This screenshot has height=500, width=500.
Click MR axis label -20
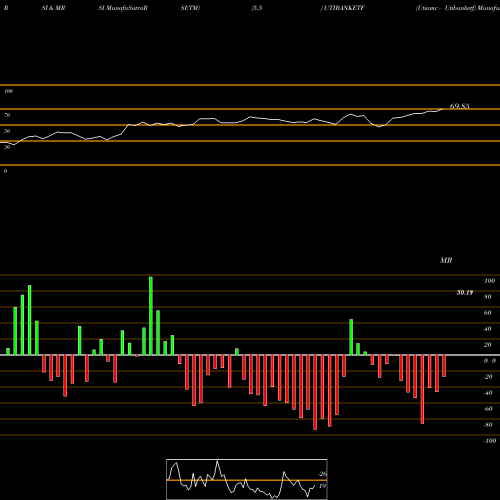coord(488,377)
